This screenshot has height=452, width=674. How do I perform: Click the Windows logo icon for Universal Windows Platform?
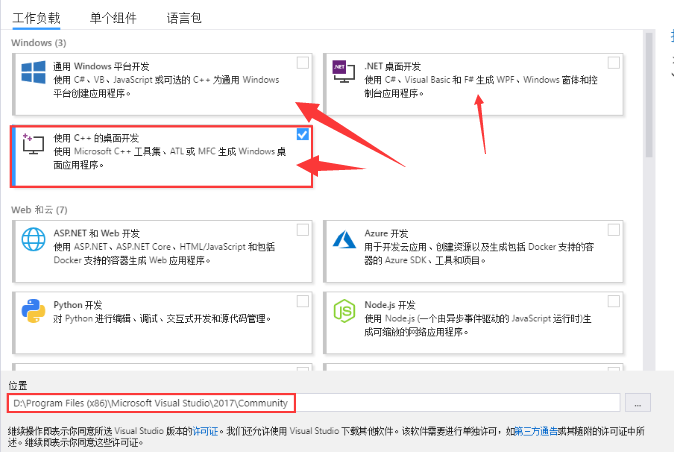34,72
